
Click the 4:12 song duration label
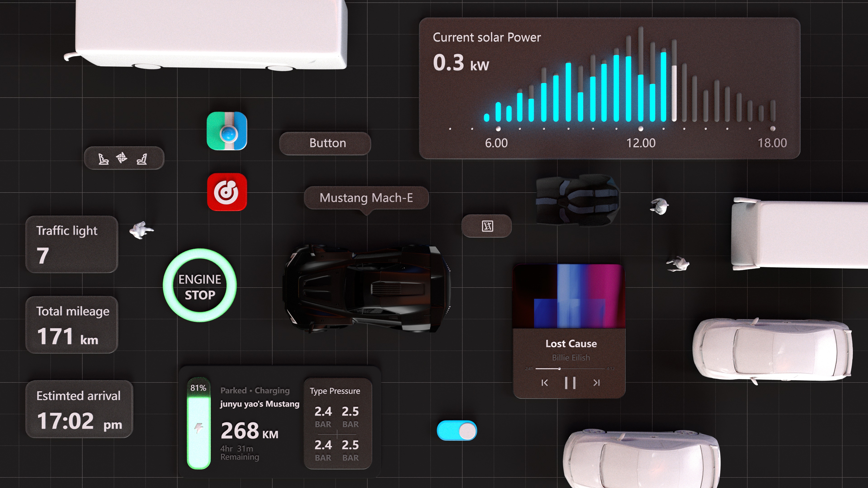611,369
